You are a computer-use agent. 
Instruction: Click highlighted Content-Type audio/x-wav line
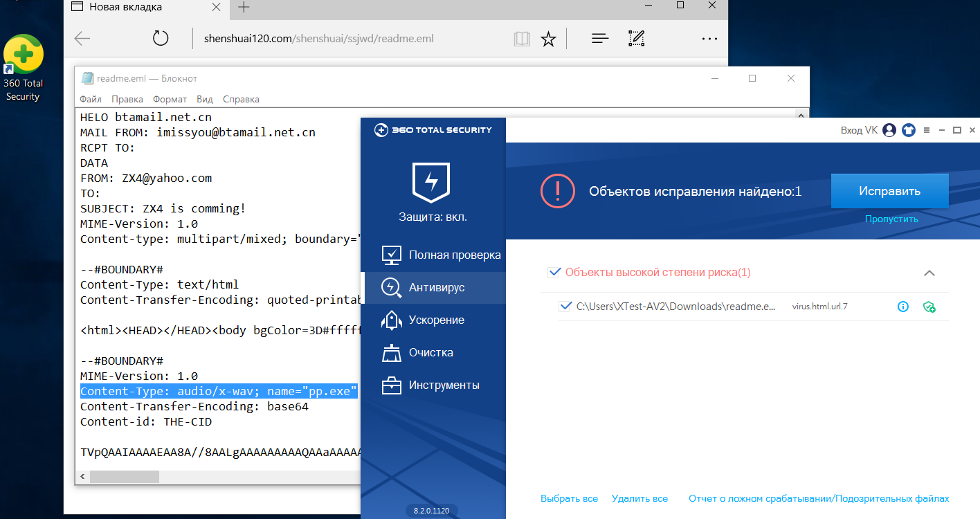pyautogui.click(x=219, y=392)
